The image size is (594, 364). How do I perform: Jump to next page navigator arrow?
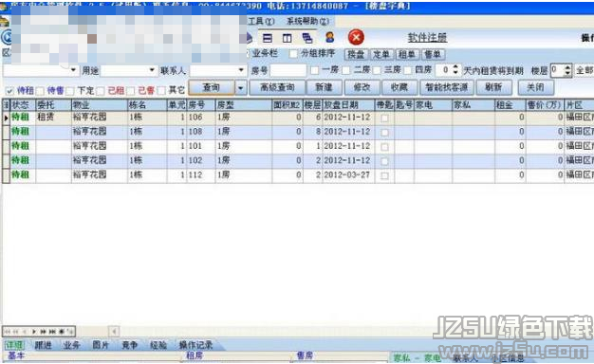pyautogui.click(x=43, y=332)
